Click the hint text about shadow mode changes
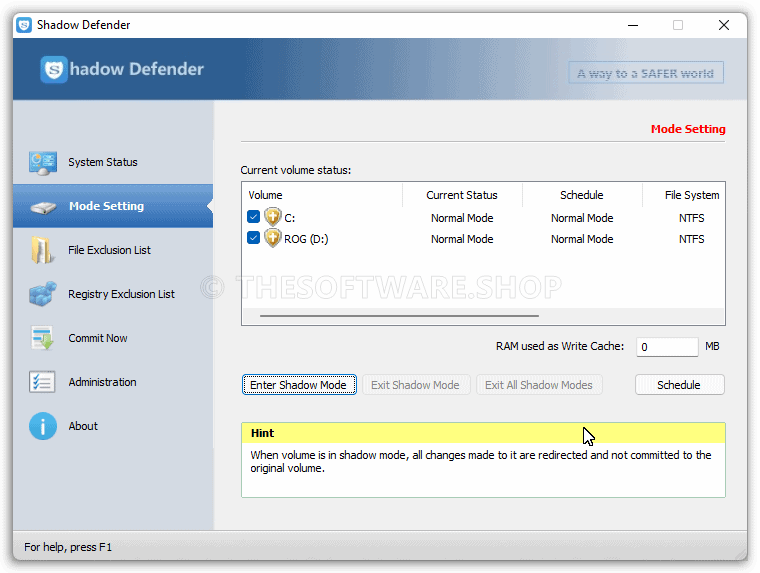 tap(480, 462)
